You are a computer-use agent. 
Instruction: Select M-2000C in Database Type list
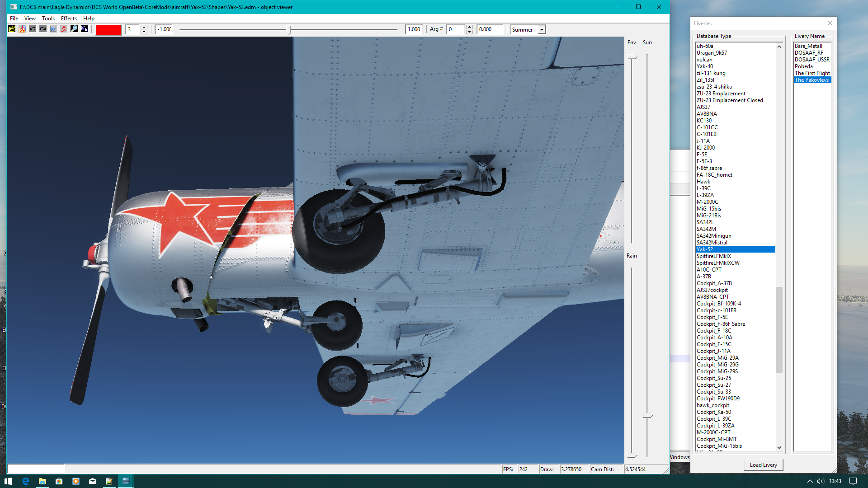tap(735, 202)
